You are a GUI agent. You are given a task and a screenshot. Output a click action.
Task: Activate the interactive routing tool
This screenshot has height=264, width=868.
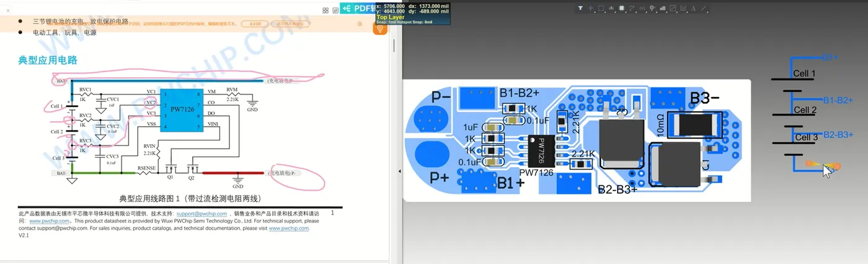point(632,8)
